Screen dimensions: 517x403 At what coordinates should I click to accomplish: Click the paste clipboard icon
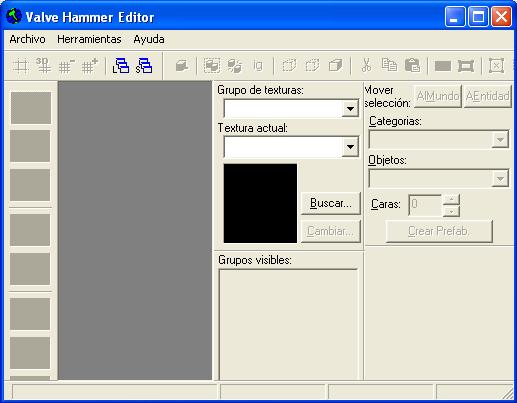[412, 66]
